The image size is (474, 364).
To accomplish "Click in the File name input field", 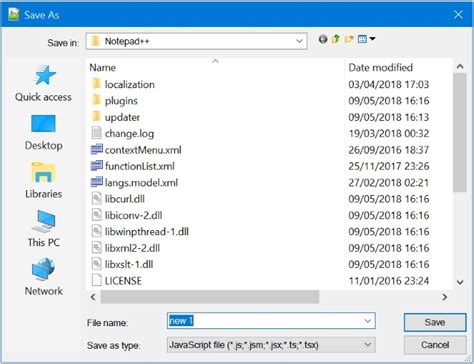I will click(x=271, y=321).
